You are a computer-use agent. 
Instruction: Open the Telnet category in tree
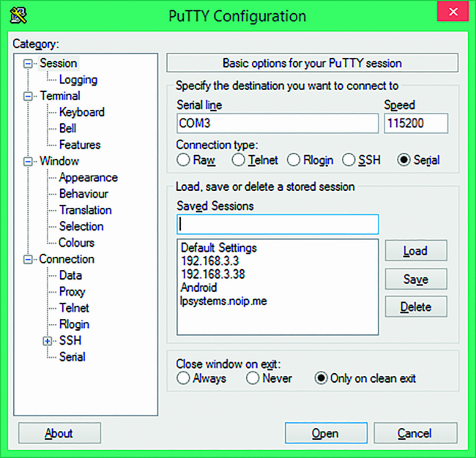click(74, 308)
